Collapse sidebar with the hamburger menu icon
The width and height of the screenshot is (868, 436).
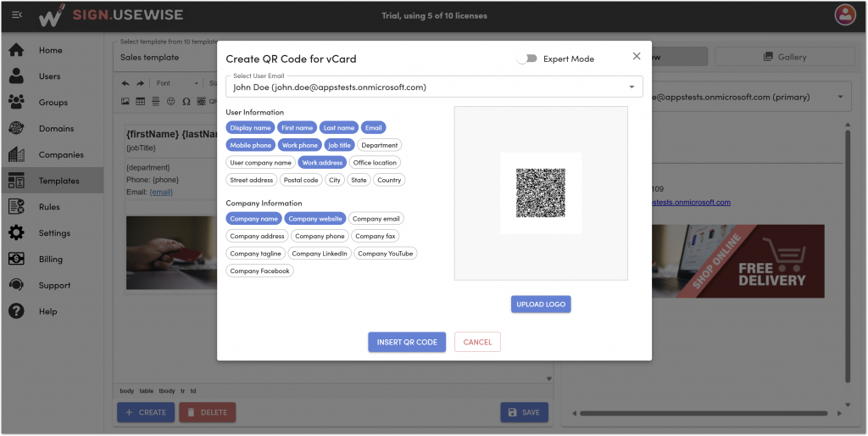[17, 15]
